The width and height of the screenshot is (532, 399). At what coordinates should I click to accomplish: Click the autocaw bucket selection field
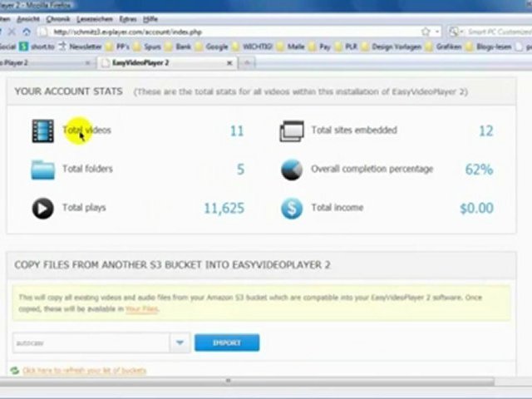tap(91, 342)
